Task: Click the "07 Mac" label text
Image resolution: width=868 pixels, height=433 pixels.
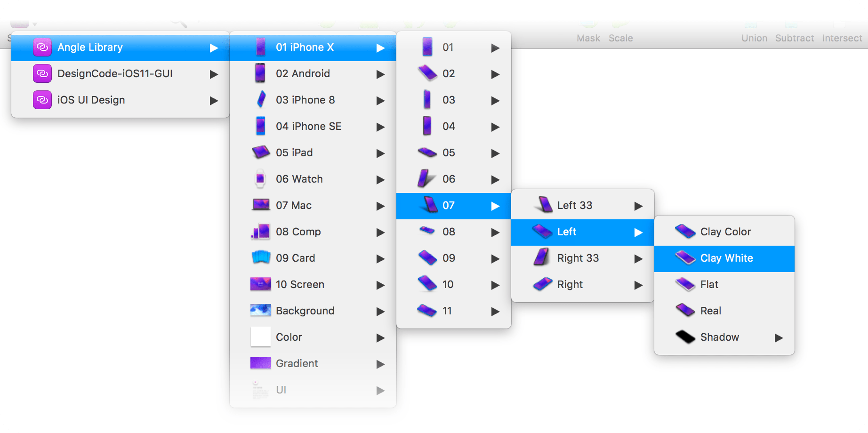Action: click(x=294, y=206)
